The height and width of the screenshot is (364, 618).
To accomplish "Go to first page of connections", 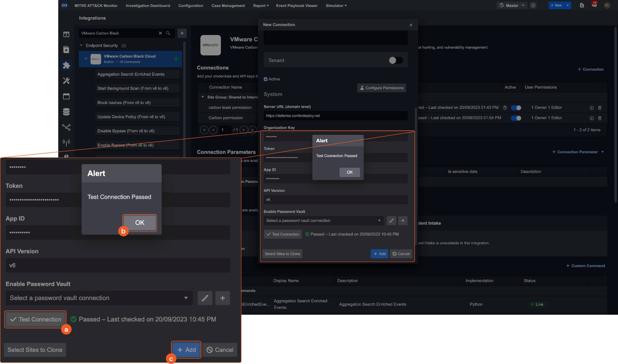I will point(204,130).
